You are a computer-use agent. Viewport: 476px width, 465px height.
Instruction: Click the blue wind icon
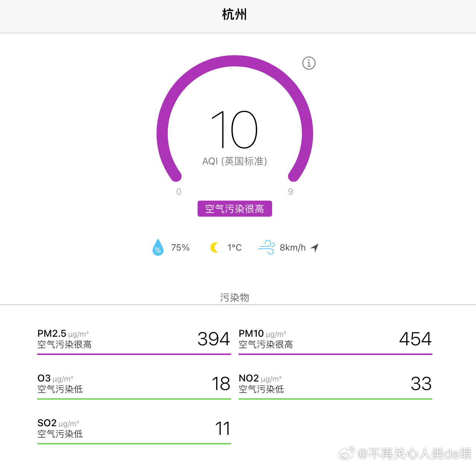click(267, 248)
